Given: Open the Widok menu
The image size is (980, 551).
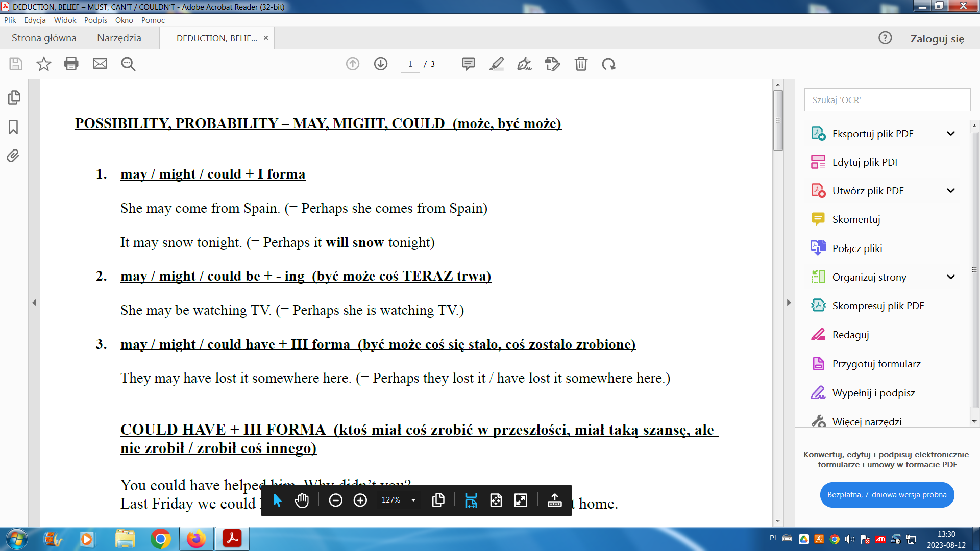Looking at the screenshot, I should point(65,20).
